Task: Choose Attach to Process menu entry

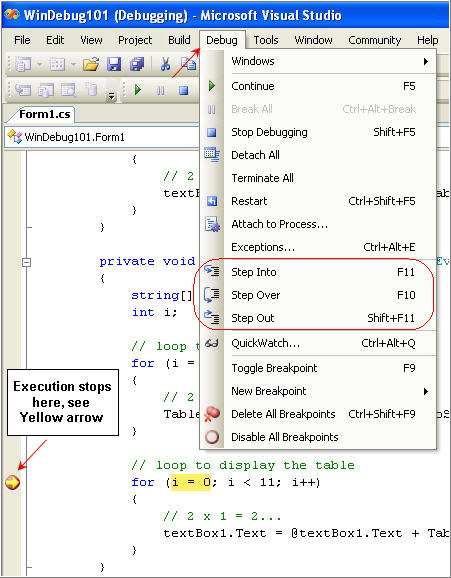Action: 318,224
